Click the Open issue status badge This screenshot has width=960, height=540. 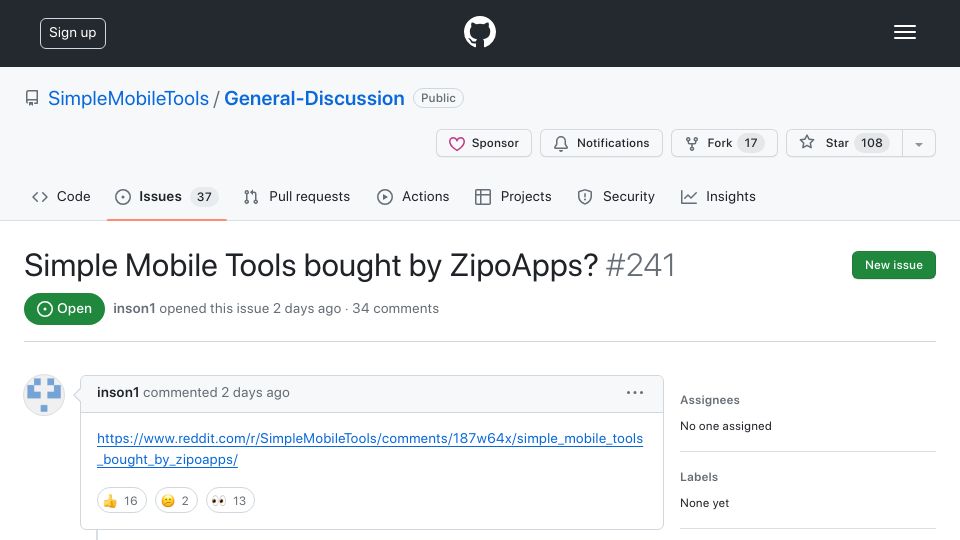pyautogui.click(x=64, y=309)
